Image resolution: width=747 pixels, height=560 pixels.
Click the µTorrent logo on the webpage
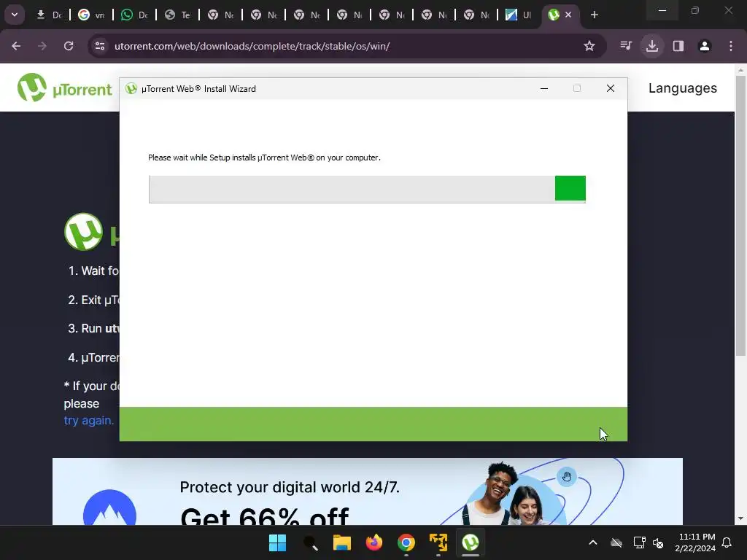(64, 87)
